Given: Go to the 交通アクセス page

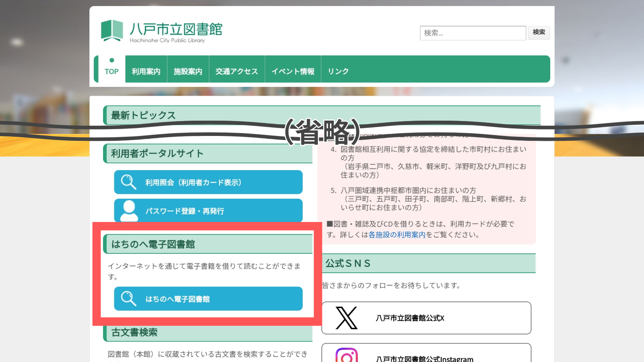Looking at the screenshot, I should (237, 71).
